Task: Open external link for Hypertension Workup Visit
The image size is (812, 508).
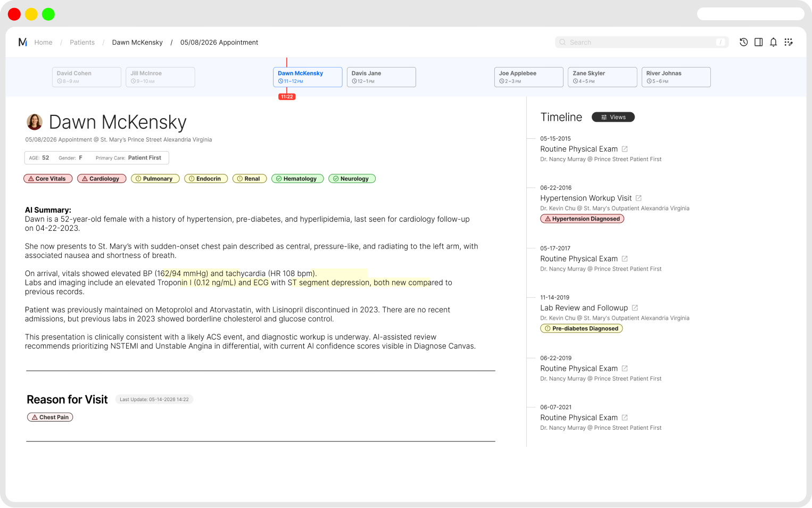Action: (x=639, y=198)
